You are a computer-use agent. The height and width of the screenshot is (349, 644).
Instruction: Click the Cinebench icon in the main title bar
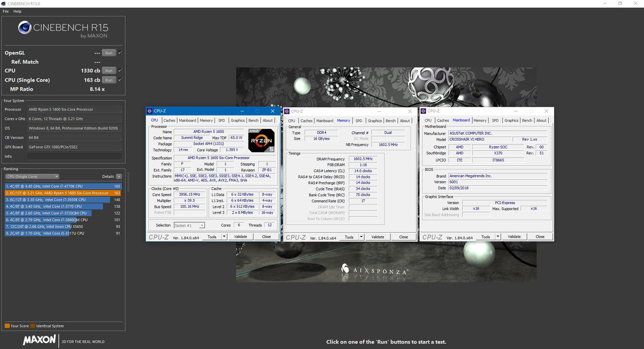point(4,4)
